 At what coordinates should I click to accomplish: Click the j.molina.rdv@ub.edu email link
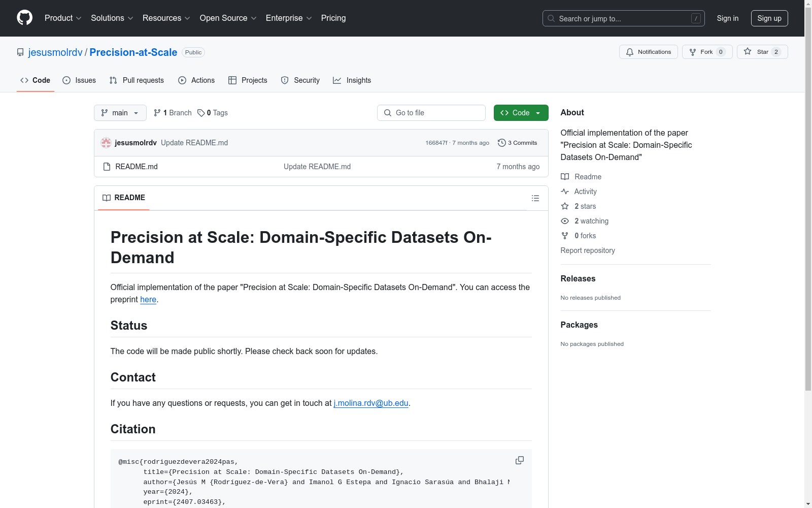[371, 403]
